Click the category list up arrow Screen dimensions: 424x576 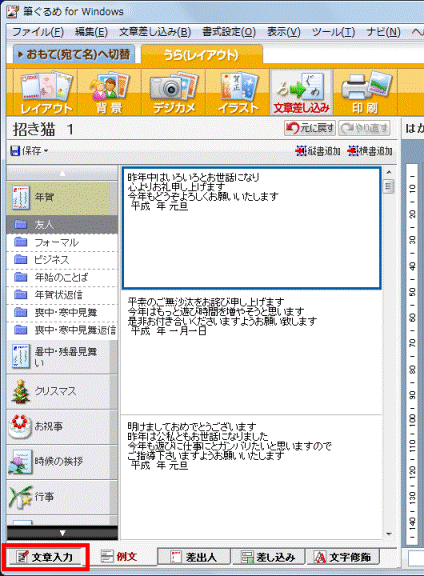click(62, 173)
